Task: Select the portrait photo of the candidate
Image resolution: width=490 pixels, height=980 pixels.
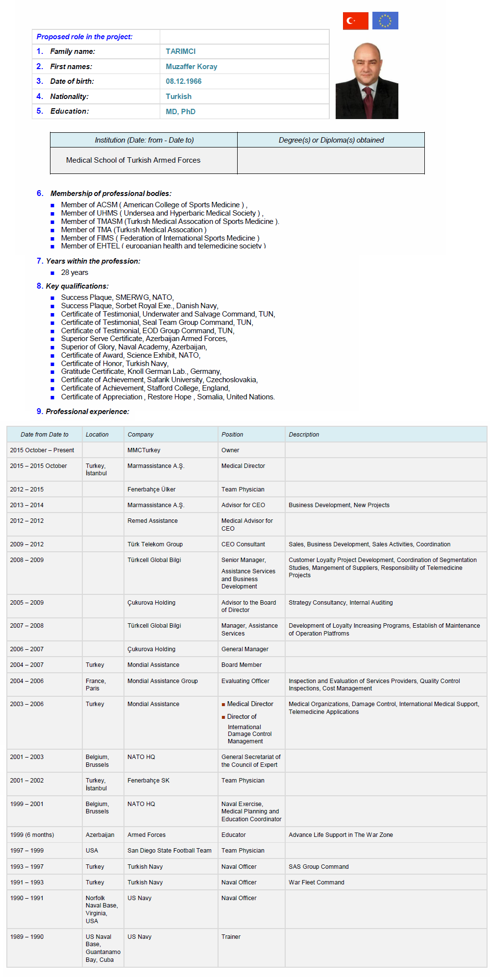Action: click(367, 81)
